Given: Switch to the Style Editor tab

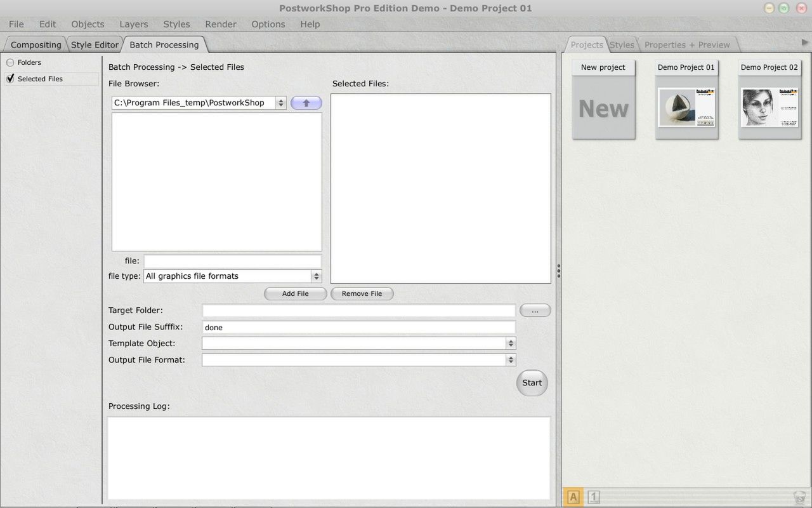Looking at the screenshot, I should click(95, 44).
